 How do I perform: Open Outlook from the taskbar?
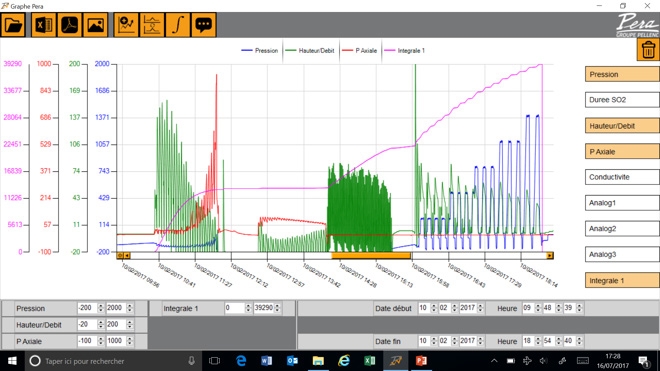click(x=293, y=361)
